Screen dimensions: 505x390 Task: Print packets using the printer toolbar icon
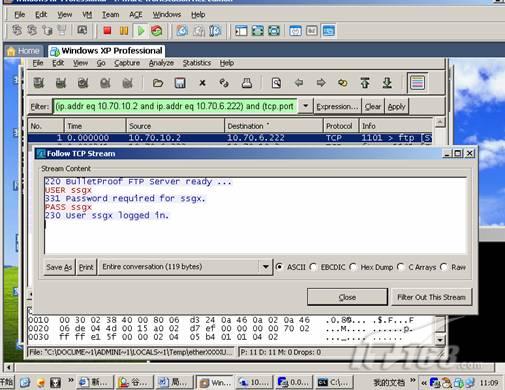pyautogui.click(x=247, y=83)
